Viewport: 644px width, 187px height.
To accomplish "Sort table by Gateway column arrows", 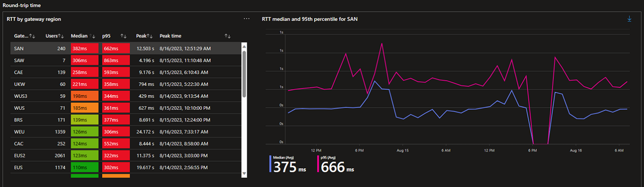I will [x=32, y=36].
